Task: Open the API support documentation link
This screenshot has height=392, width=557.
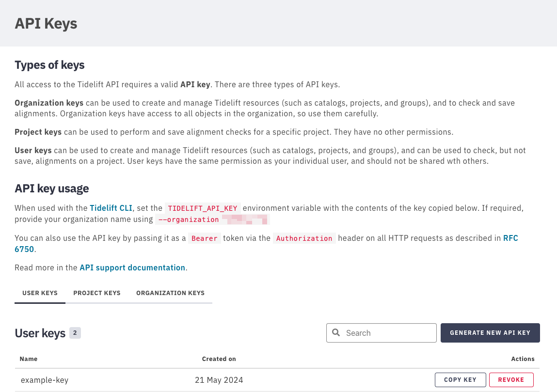Action: [132, 268]
